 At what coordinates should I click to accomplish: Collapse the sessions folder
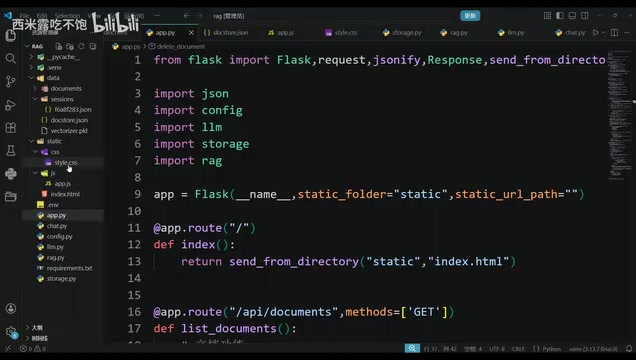point(35,99)
